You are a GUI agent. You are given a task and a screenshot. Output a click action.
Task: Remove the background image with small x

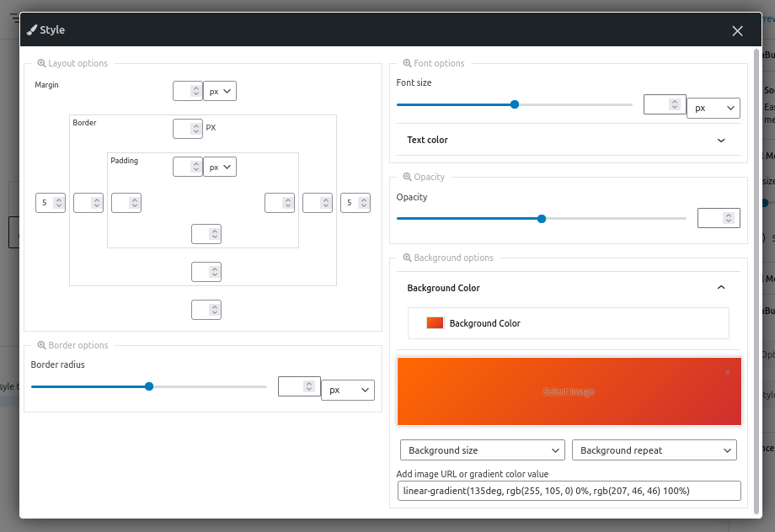pos(727,372)
